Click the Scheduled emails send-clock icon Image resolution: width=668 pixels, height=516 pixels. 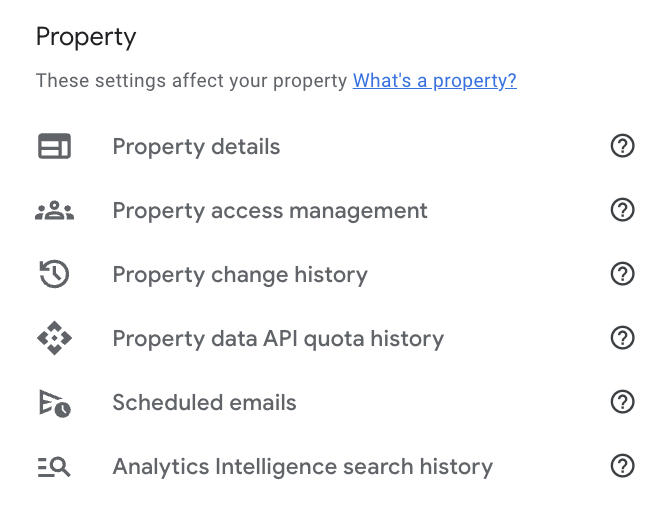54,403
